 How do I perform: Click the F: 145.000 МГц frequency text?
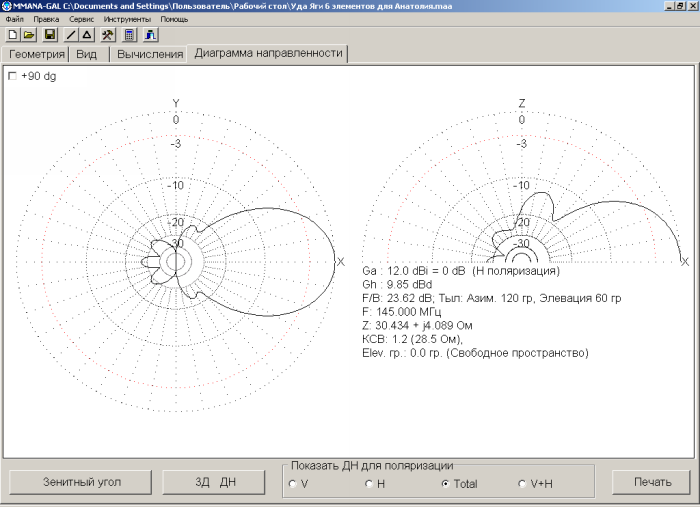pos(401,312)
